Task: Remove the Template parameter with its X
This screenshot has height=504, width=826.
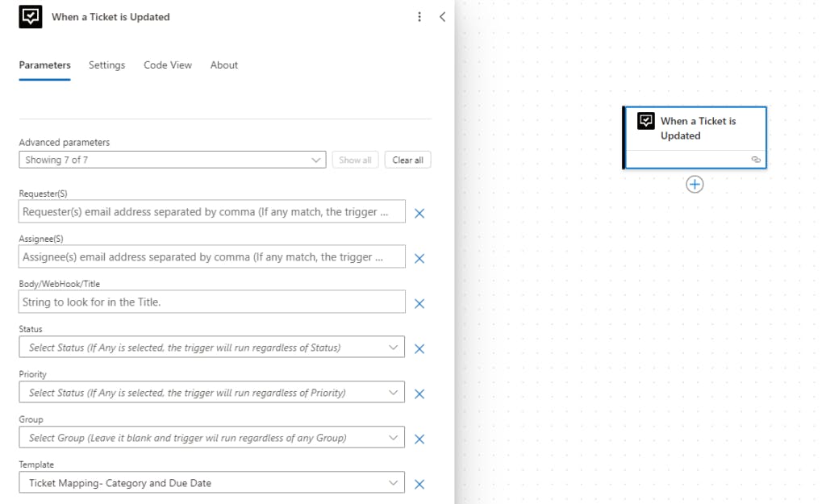Action: click(x=419, y=484)
